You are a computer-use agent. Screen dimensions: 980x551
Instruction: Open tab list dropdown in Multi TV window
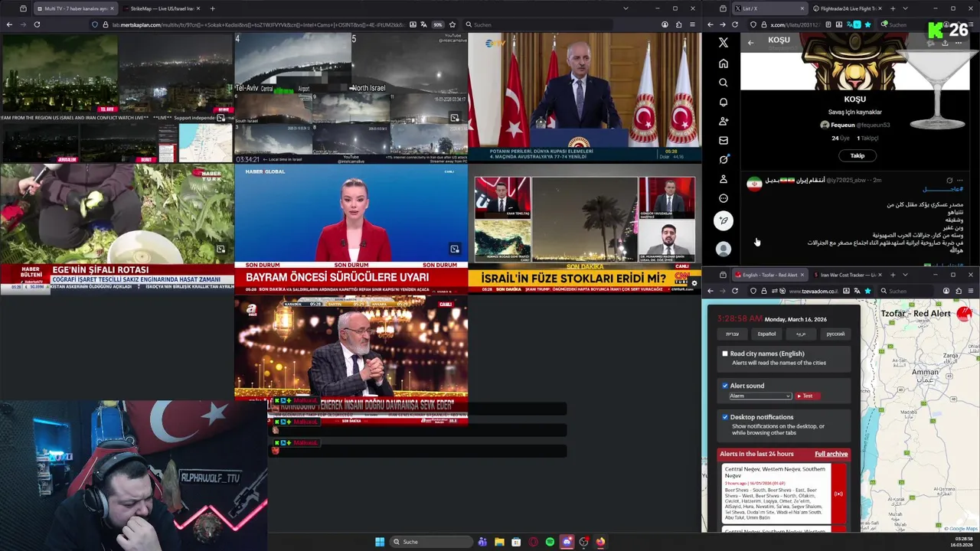point(626,8)
